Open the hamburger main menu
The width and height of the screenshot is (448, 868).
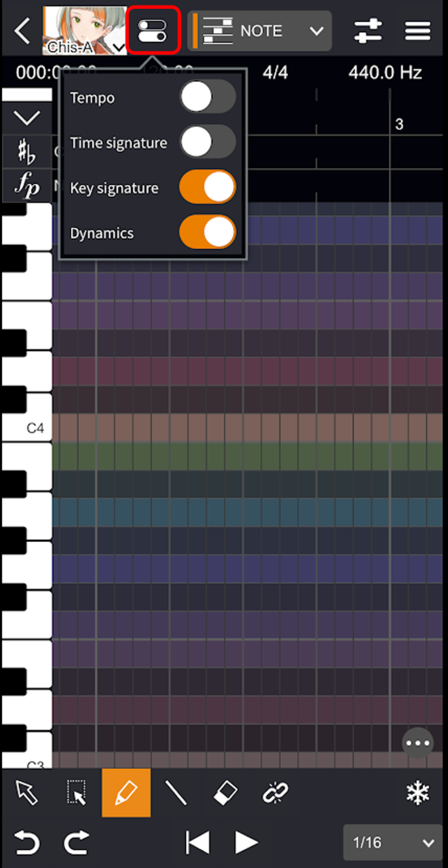(x=419, y=31)
